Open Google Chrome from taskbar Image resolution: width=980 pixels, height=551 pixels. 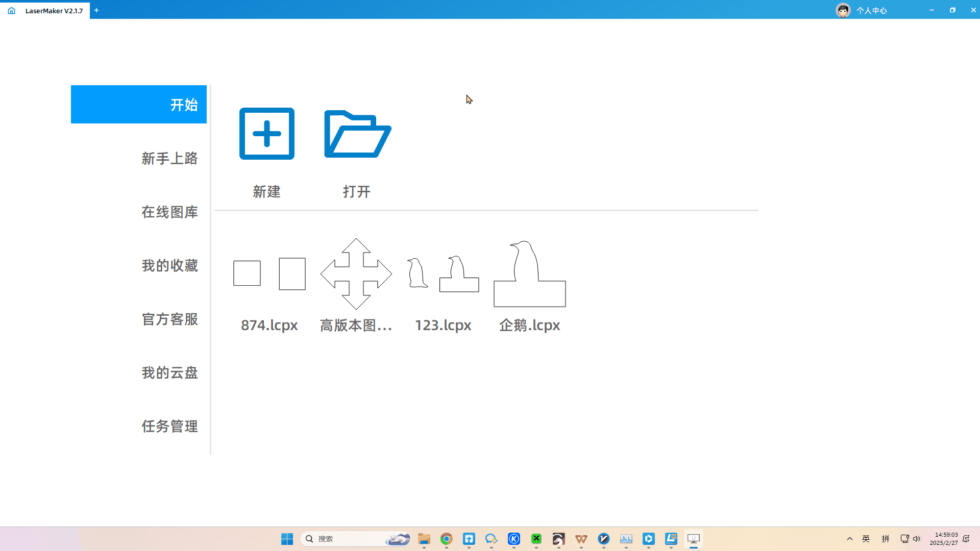tap(447, 539)
